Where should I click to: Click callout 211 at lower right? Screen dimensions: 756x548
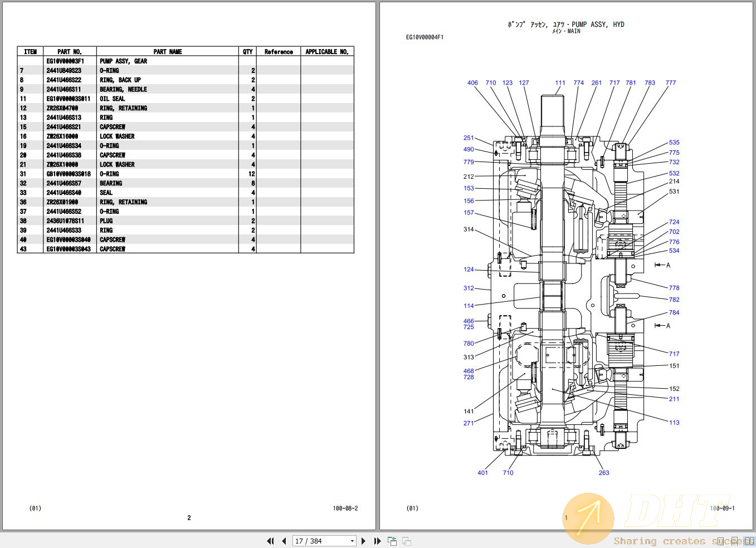click(x=674, y=399)
